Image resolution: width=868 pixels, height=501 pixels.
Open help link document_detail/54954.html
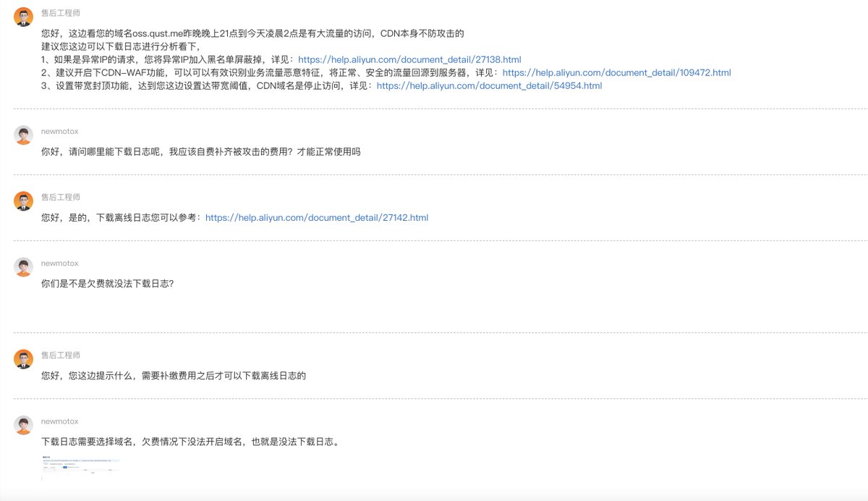pyautogui.click(x=489, y=85)
